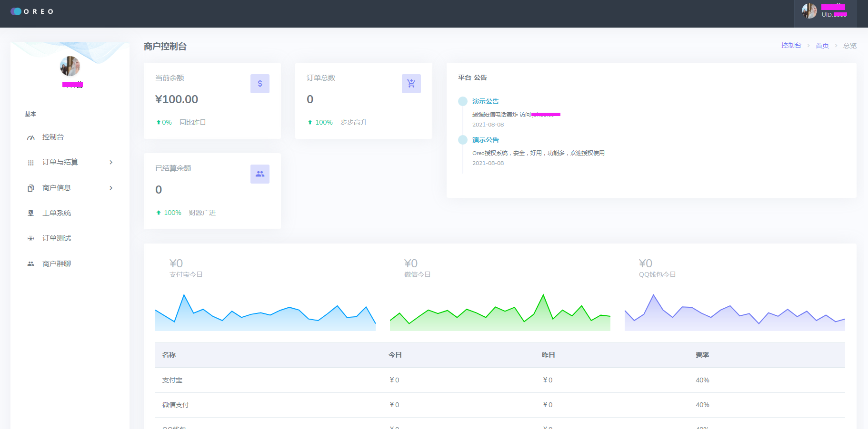Click the 首页 breadcrumb link
This screenshot has width=868, height=429.
tap(822, 46)
